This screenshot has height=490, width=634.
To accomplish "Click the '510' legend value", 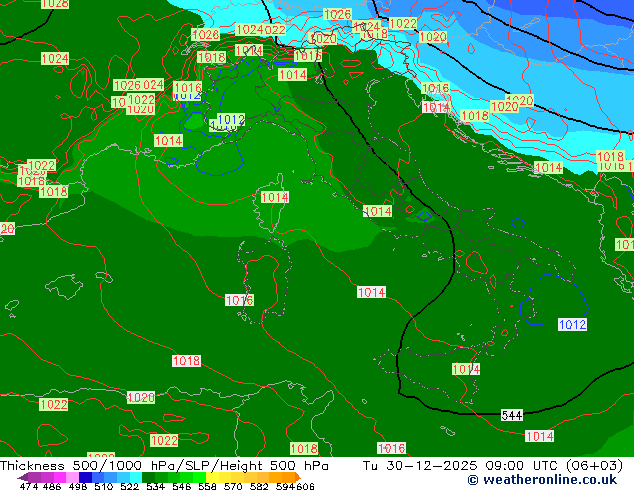I will (x=104, y=486).
